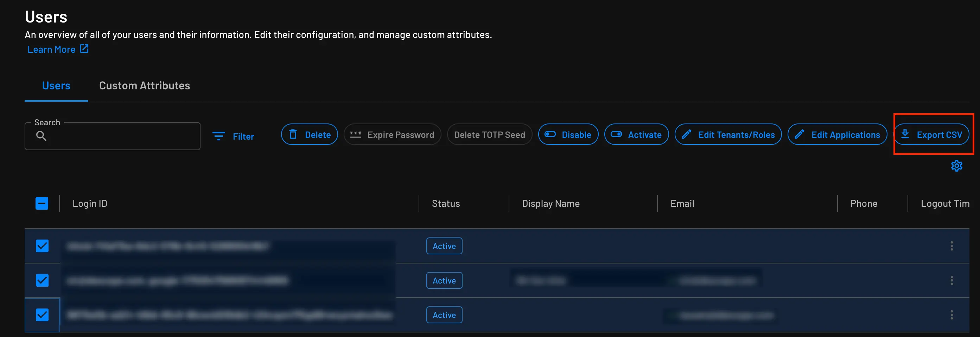This screenshot has width=980, height=337.
Task: Deselect the last user row checkbox
Action: (42, 314)
